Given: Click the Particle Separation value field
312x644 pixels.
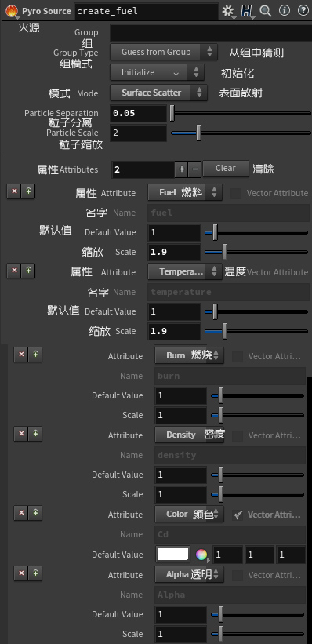Looking at the screenshot, I should [x=138, y=114].
